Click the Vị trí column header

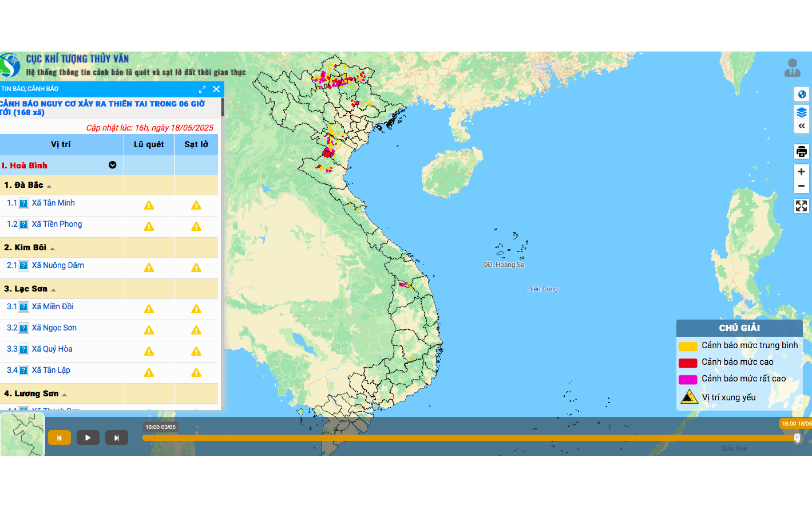(61, 144)
